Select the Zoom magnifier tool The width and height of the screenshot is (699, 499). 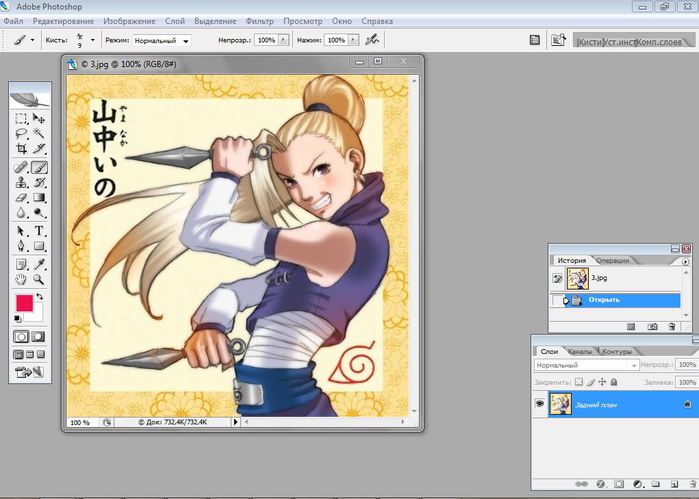click(40, 280)
